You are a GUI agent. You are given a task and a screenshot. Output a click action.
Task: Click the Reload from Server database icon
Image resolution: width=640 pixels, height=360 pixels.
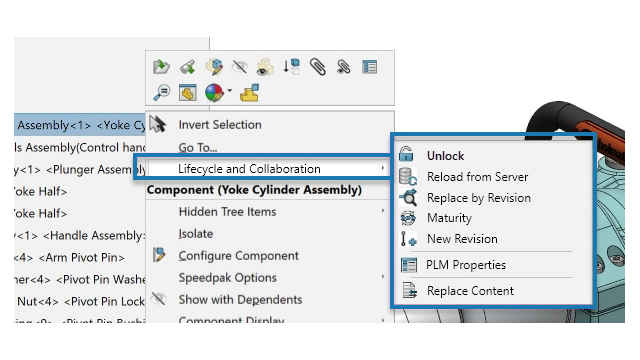408,176
